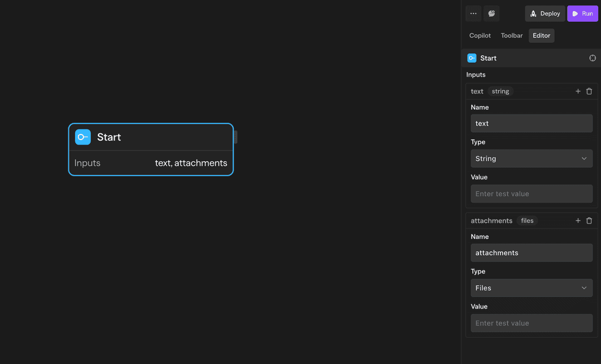Delete the text input via trash icon
The height and width of the screenshot is (364, 601).
point(589,91)
